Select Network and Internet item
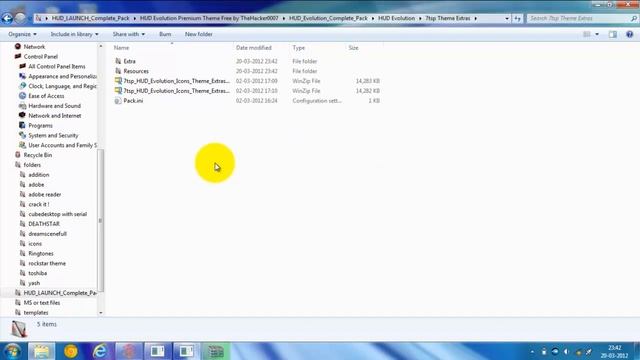640x360 pixels. (55, 116)
